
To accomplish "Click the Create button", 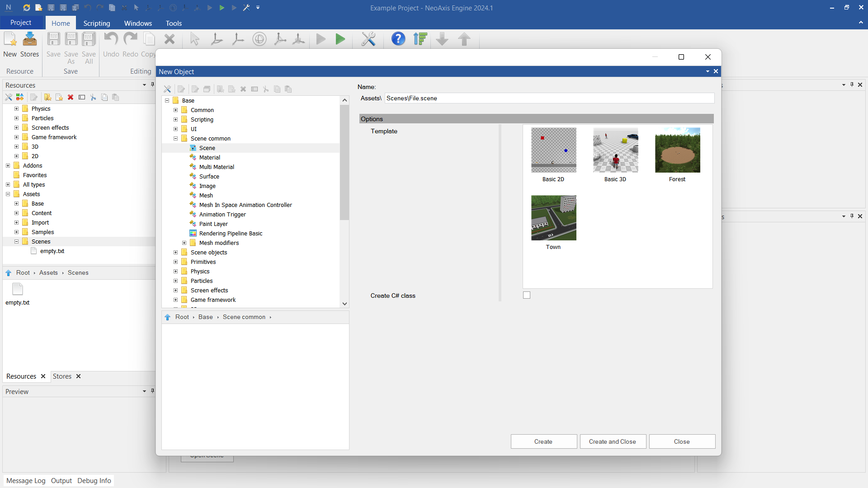I will (x=543, y=441).
